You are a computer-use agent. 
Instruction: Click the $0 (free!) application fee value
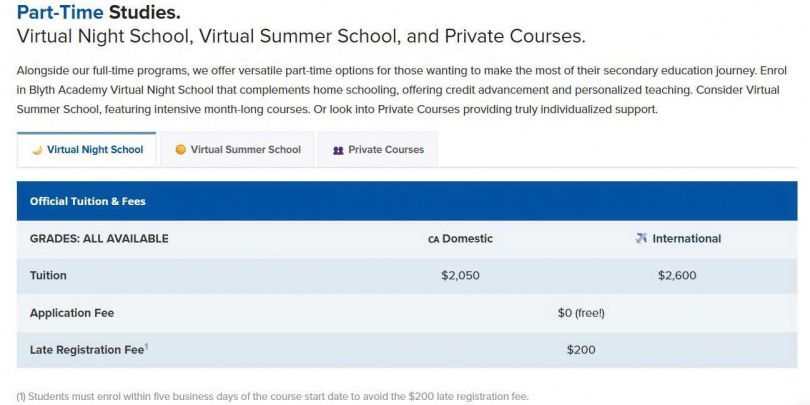click(580, 313)
